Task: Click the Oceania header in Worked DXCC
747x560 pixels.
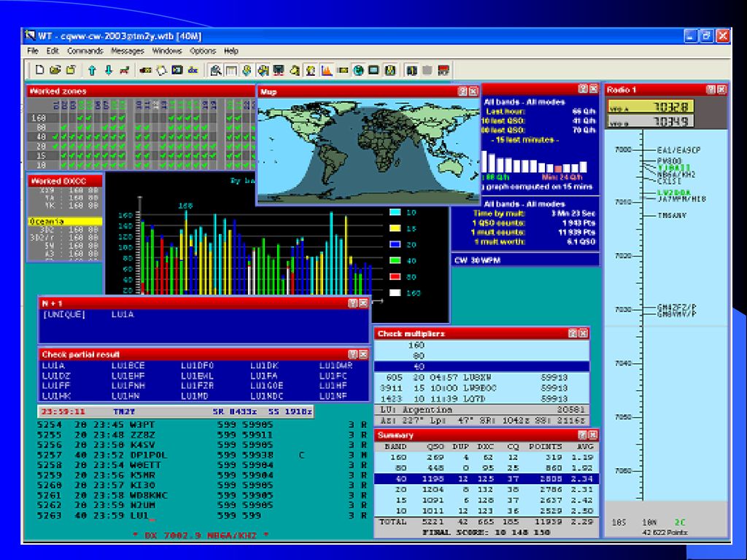Action: pos(65,222)
